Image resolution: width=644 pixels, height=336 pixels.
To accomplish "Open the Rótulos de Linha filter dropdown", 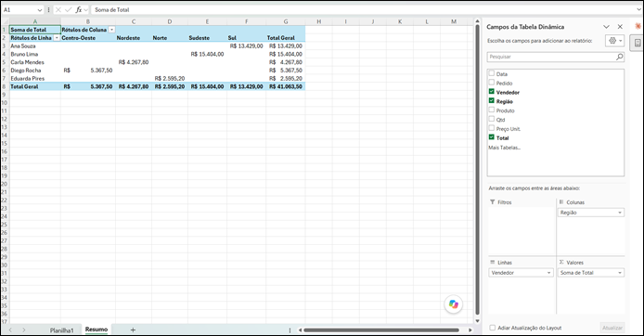I will point(57,38).
